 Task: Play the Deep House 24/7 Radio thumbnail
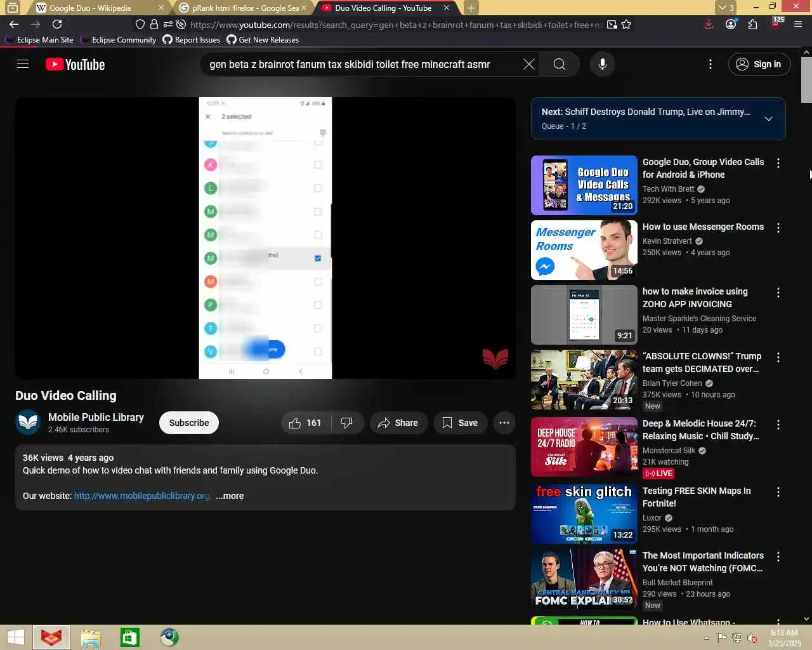(x=584, y=447)
